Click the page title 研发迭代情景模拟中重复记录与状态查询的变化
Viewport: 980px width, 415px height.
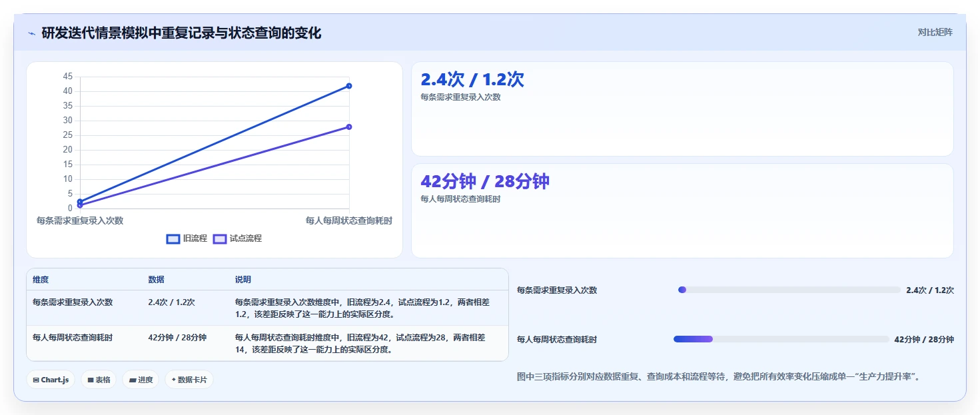tap(181, 33)
